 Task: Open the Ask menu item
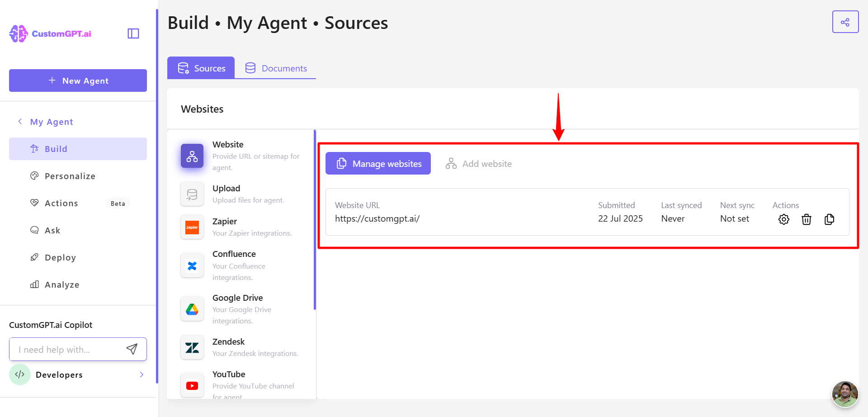[78, 230]
